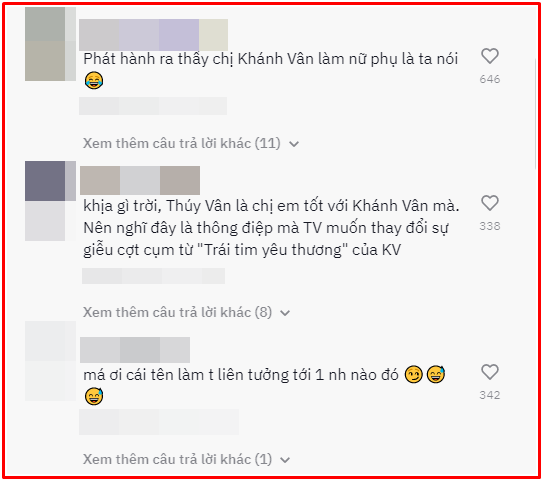
Task: Click the 338 like count
Action: tap(490, 226)
